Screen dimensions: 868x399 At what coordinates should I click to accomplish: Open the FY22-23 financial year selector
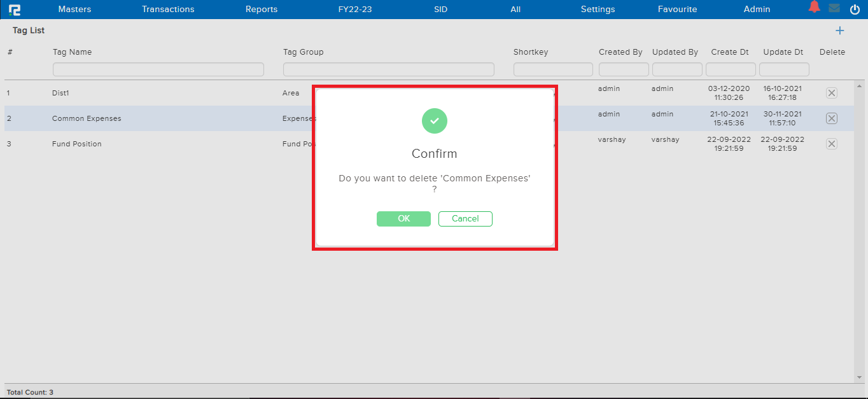[x=355, y=10]
